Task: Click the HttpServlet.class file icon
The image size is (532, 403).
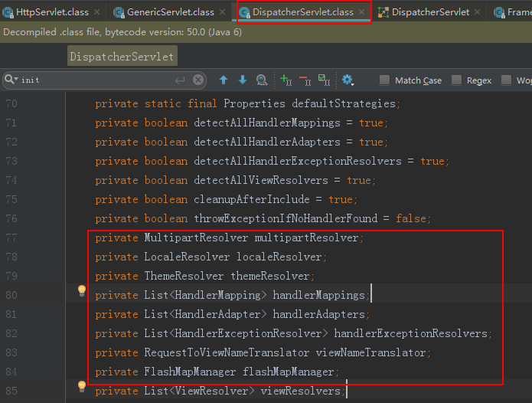Action: (8, 13)
